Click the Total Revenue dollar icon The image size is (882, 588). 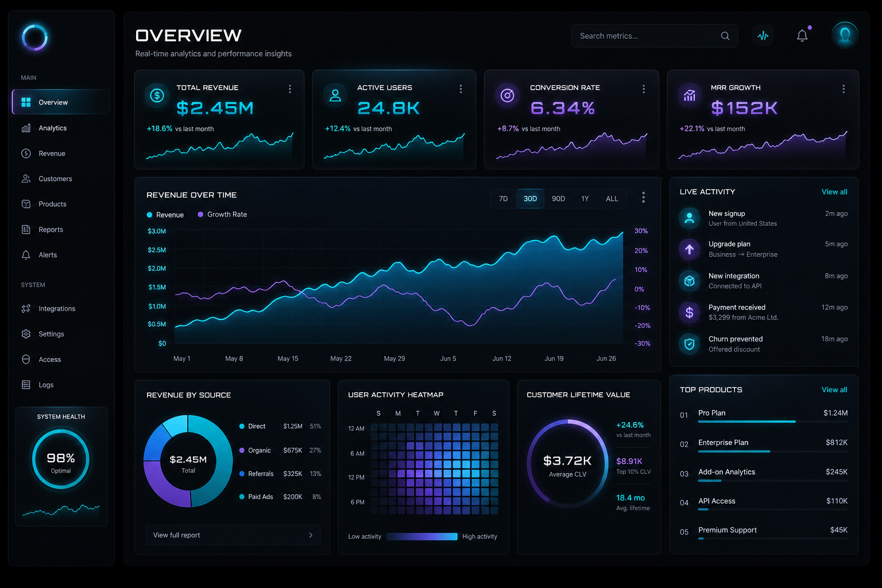(x=157, y=95)
